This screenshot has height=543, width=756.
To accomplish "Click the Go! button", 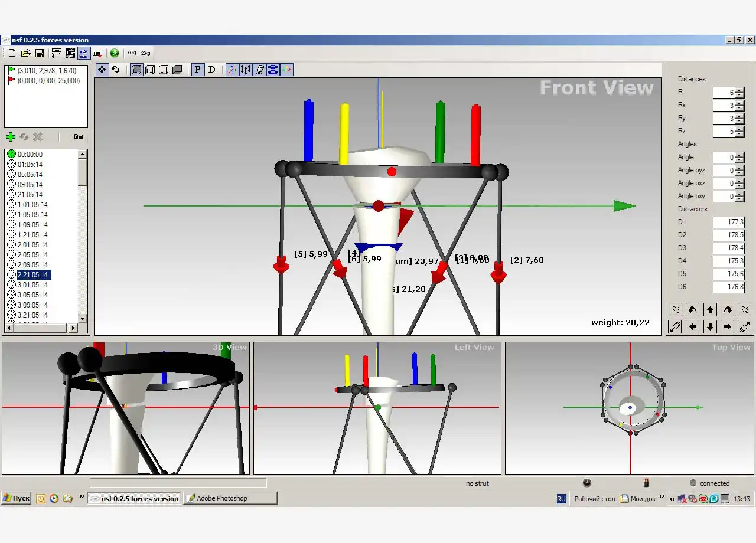I will coord(79,137).
